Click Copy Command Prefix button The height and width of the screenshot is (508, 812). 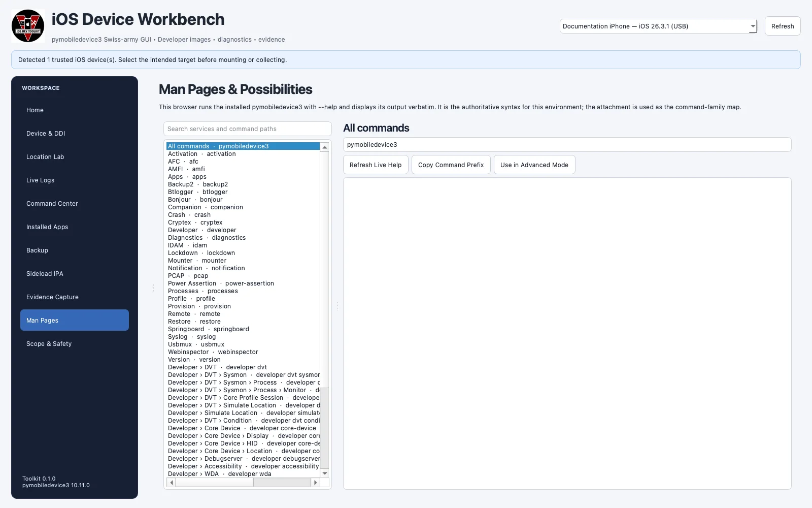click(x=451, y=165)
